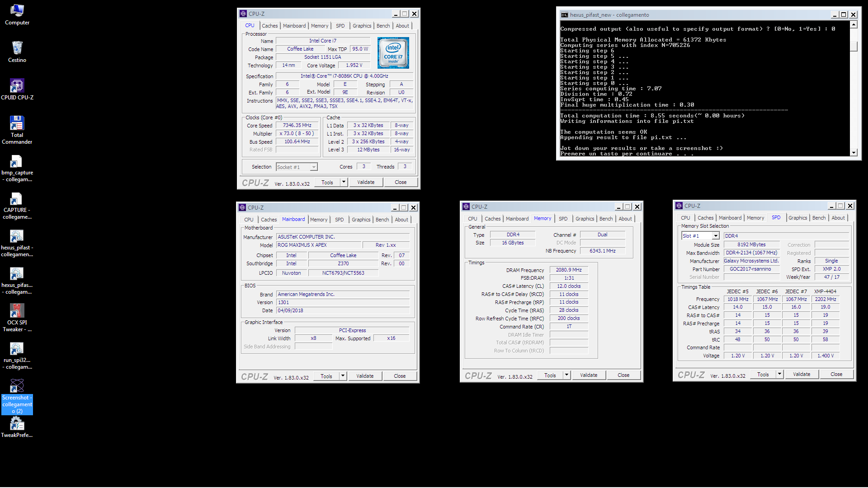Select the CAPTURE shortcut desktop icon
Screen dimensions: 868x488
pos(17,206)
